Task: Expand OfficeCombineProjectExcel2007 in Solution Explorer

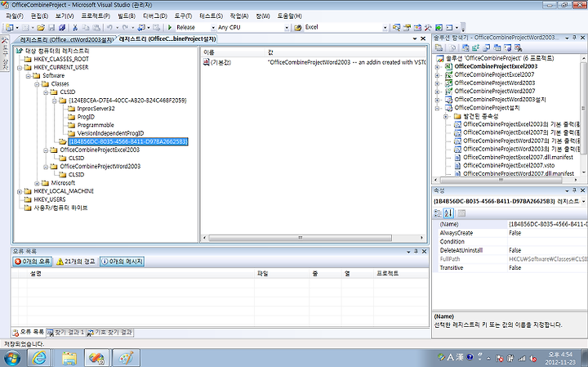Action: (437, 74)
